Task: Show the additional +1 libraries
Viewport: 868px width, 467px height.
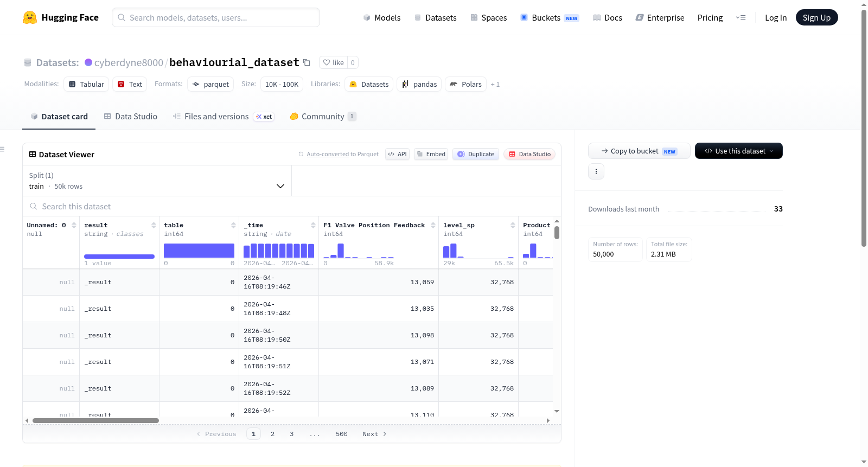Action: click(x=495, y=84)
